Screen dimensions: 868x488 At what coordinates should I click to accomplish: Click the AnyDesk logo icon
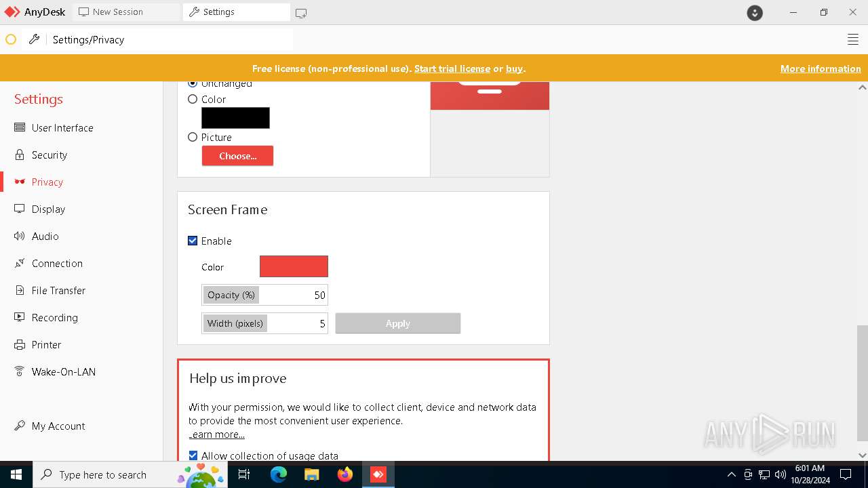coord(12,12)
